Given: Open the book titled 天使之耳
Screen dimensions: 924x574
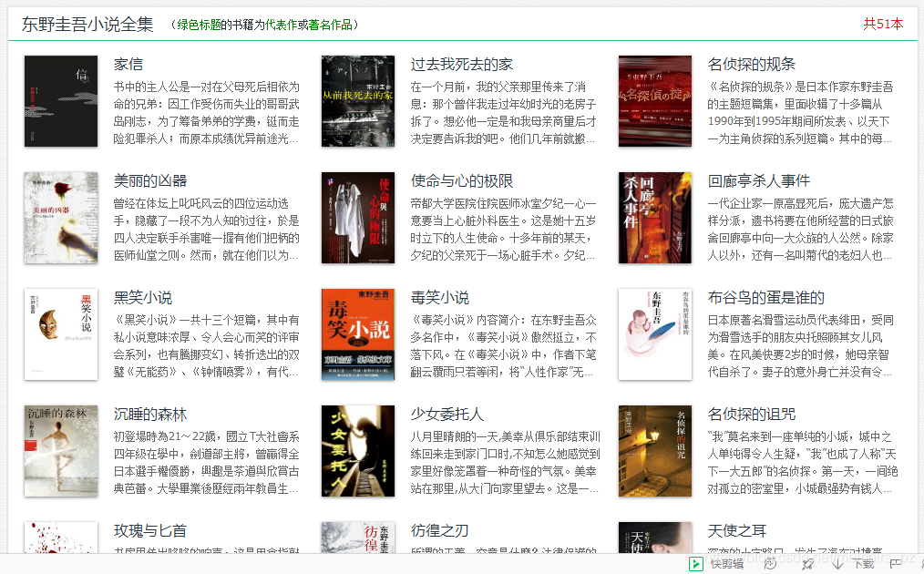Looking at the screenshot, I should (x=736, y=531).
